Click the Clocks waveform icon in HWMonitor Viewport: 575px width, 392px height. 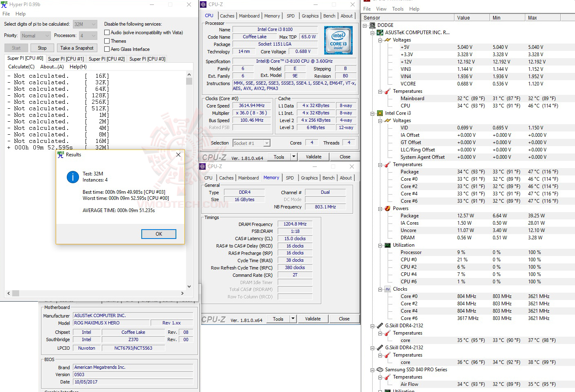(388, 289)
